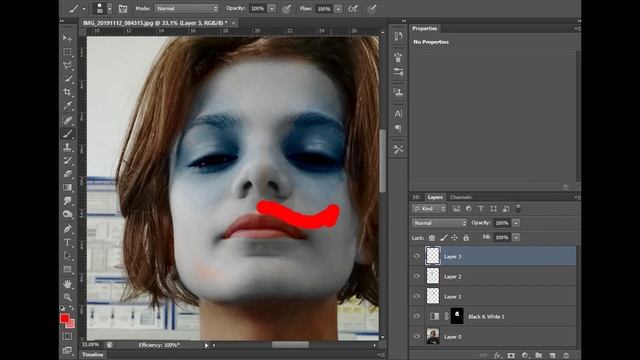Open the Paragraph panel icon

(x=398, y=129)
